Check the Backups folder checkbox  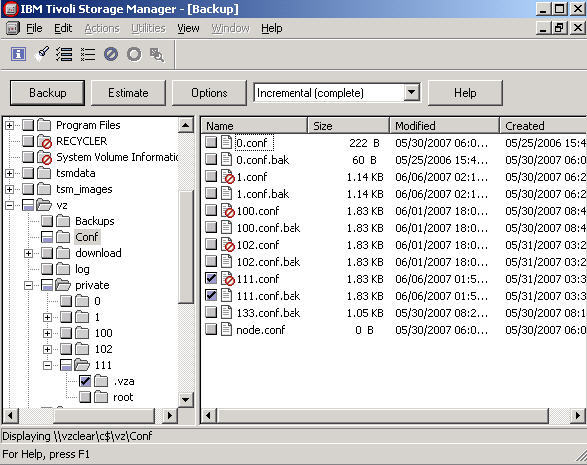[47, 221]
